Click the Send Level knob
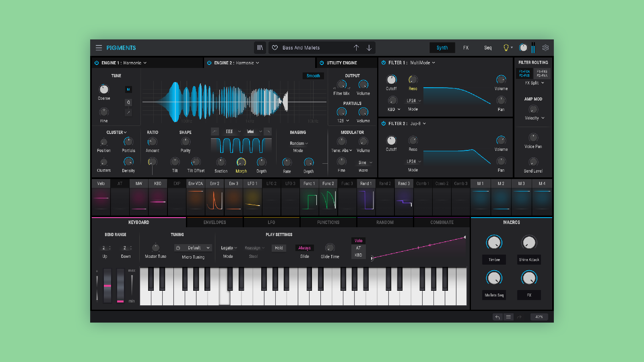The width and height of the screenshot is (644, 362). coord(533,162)
